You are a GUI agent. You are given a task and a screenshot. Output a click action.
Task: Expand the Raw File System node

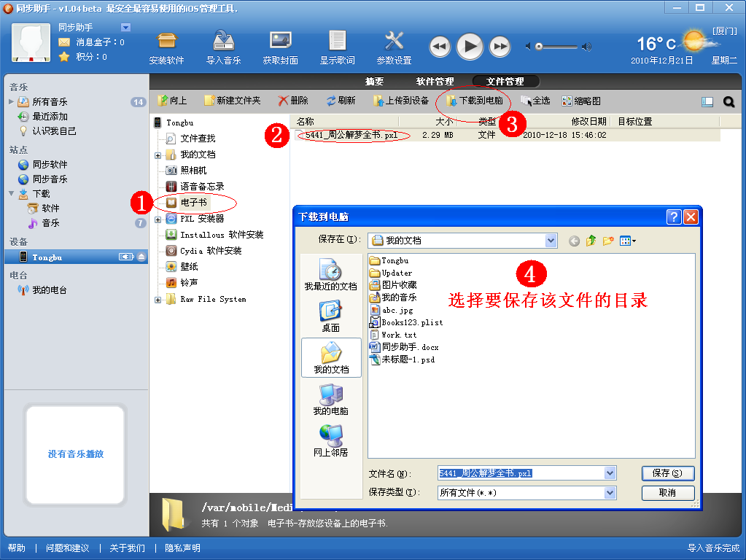pos(158,300)
